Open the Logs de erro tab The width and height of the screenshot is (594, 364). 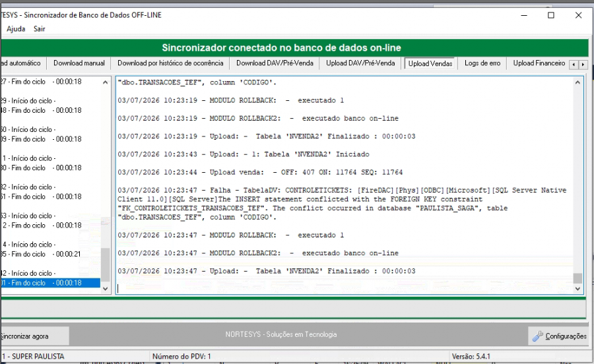(x=482, y=63)
